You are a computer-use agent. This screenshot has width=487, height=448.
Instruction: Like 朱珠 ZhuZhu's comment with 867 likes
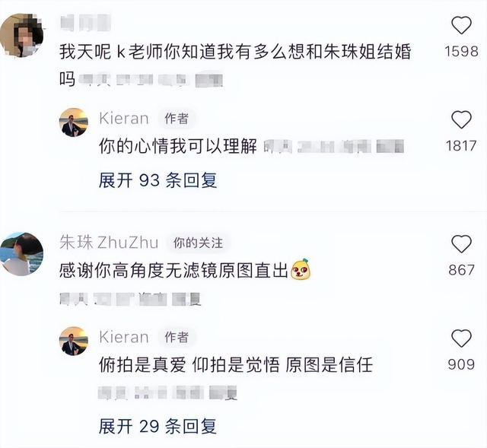coord(461,243)
